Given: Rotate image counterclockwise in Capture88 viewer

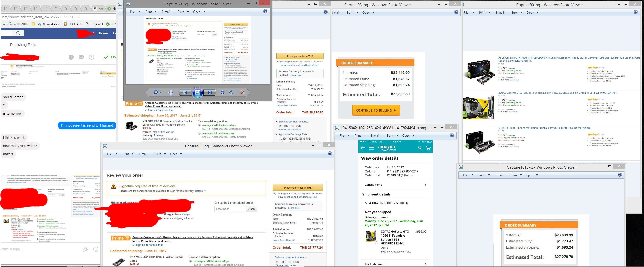Looking at the screenshot, I should pos(222,93).
